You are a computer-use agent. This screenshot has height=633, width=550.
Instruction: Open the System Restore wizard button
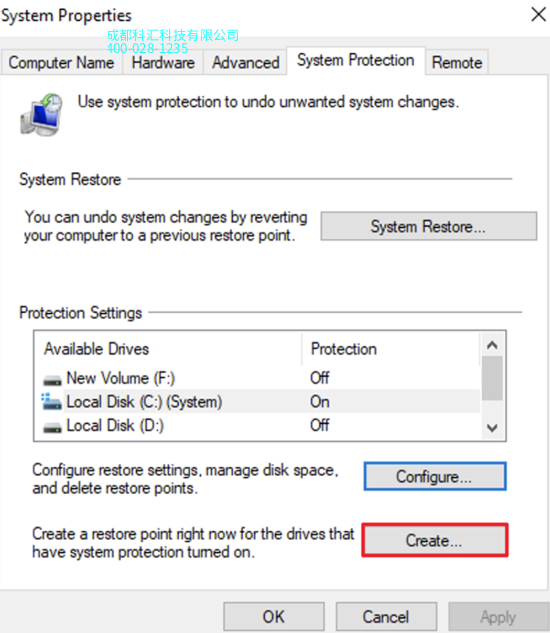pos(429,226)
